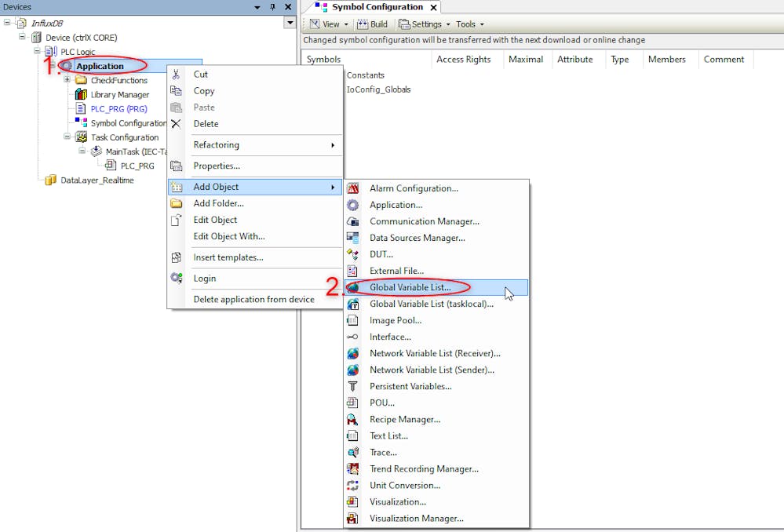The height and width of the screenshot is (532, 784).
Task: Select the Application tree node
Action: click(100, 66)
